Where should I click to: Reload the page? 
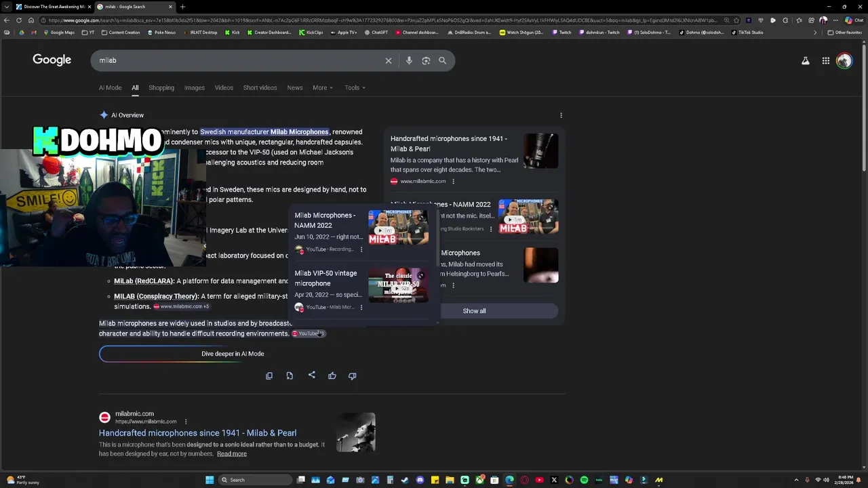tap(19, 20)
